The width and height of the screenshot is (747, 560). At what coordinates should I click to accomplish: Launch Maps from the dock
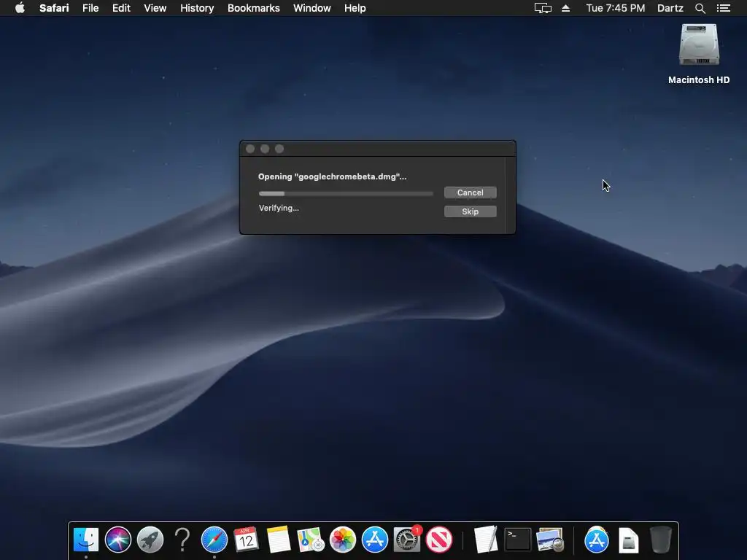[311, 540]
